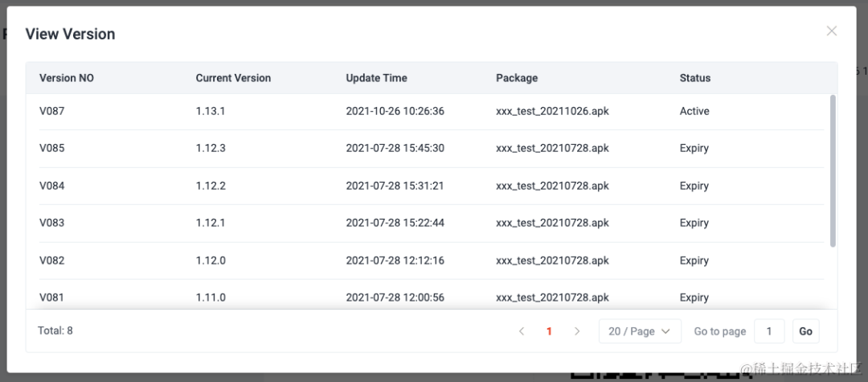The height and width of the screenshot is (382, 868).
Task: Click version 1.12.1 cell
Action: click(211, 223)
